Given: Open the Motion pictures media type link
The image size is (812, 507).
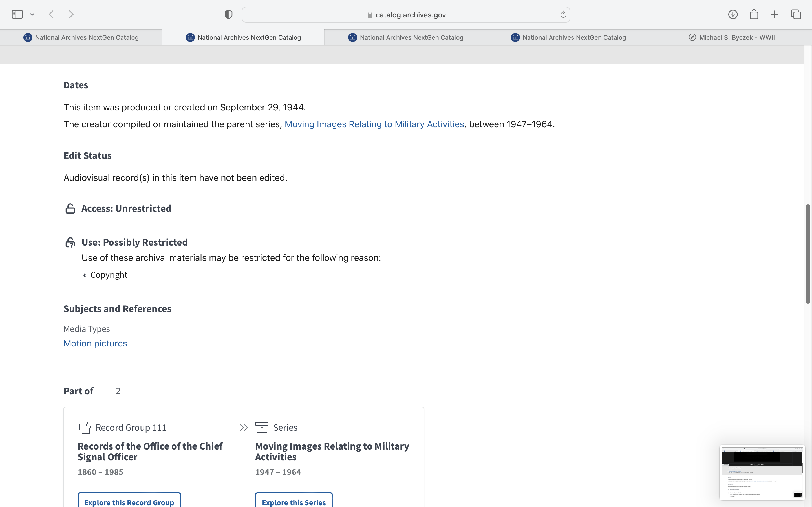Looking at the screenshot, I should [x=95, y=343].
